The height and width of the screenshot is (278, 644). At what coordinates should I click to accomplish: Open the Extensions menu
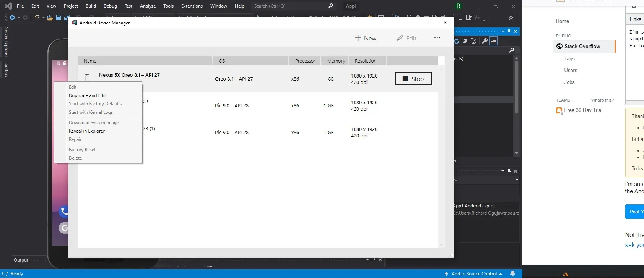tap(192, 6)
